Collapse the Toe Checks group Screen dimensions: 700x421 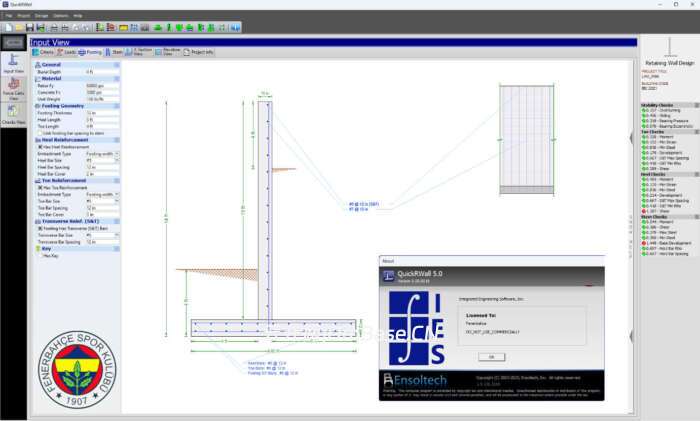(696, 132)
